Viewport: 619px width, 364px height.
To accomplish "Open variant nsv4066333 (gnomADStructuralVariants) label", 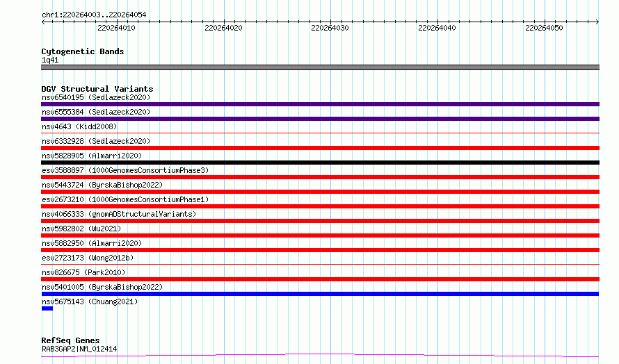I will pyautogui.click(x=119, y=214).
